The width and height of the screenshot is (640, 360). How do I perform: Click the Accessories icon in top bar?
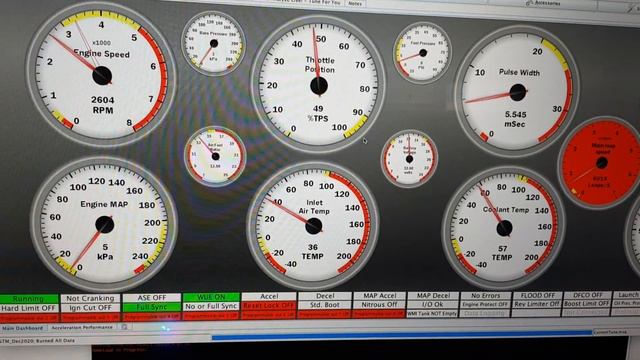(x=529, y=3)
